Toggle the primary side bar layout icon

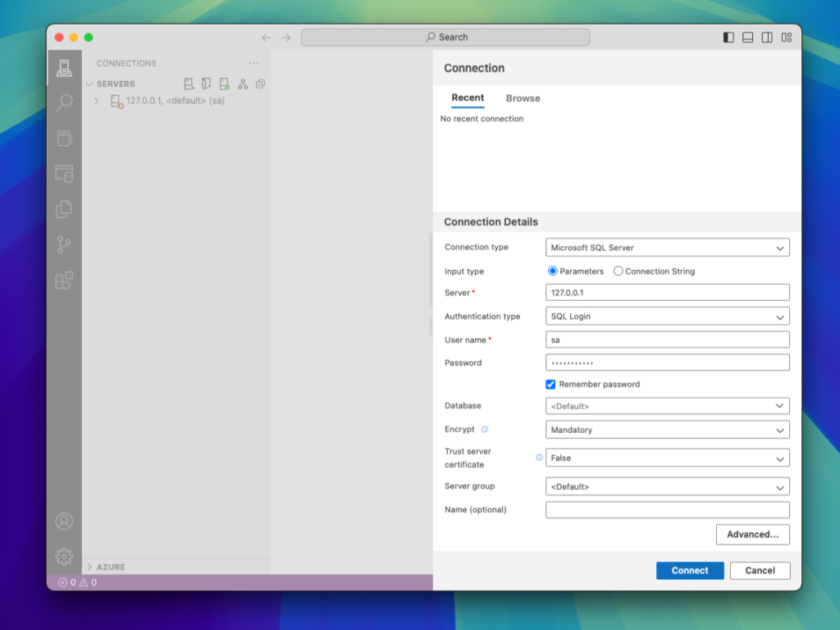point(728,38)
